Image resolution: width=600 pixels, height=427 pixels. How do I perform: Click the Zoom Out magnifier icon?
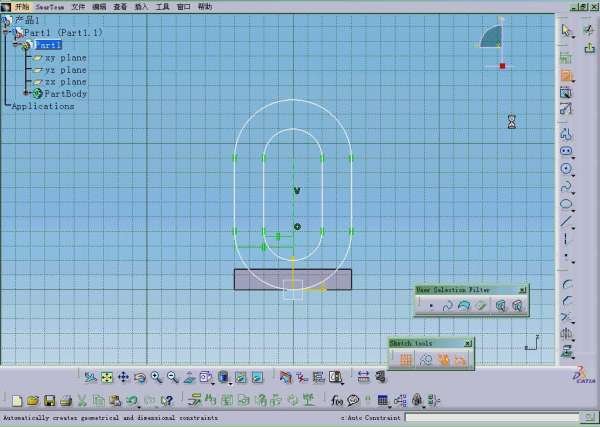(173, 377)
